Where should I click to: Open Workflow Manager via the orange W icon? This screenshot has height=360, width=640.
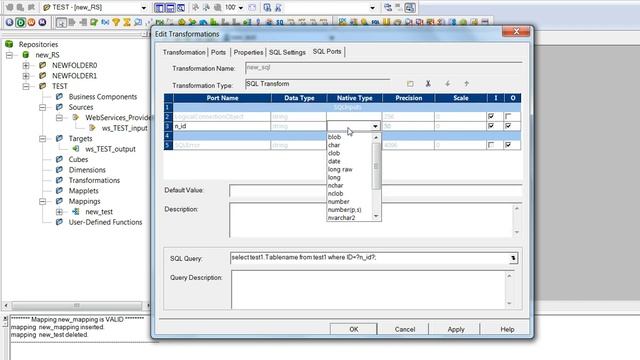(31, 22)
